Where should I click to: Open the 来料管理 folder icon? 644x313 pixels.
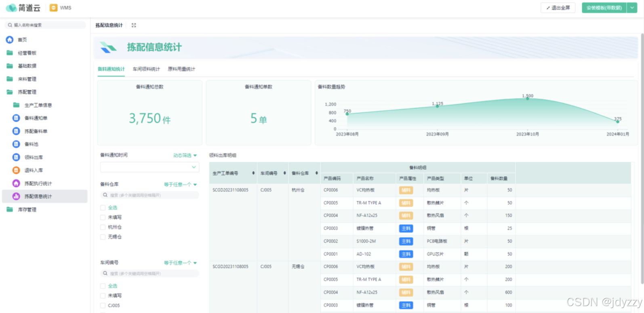tap(10, 79)
